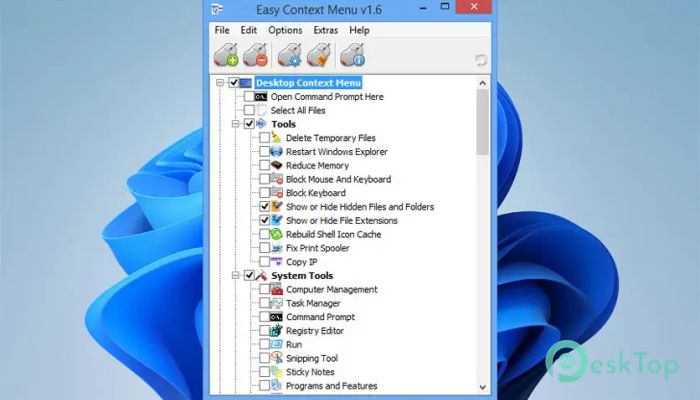Click the notes icon beside Sticky Notes
This screenshot has width=700, height=400.
(276, 371)
